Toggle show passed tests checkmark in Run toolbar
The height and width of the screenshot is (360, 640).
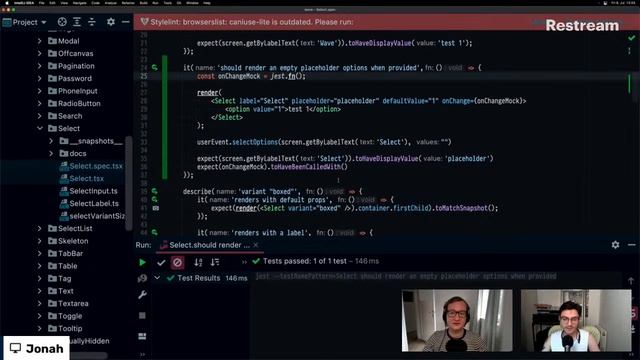161,262
